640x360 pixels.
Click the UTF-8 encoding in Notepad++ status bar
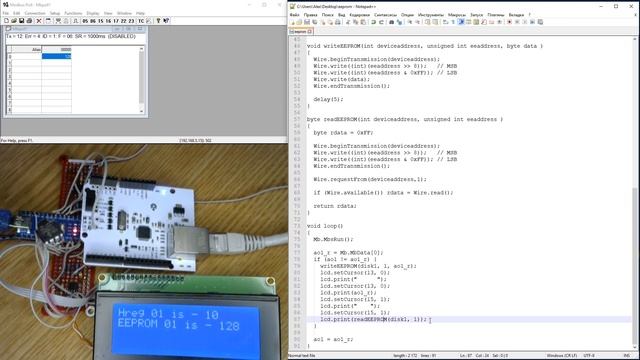pos(589,356)
